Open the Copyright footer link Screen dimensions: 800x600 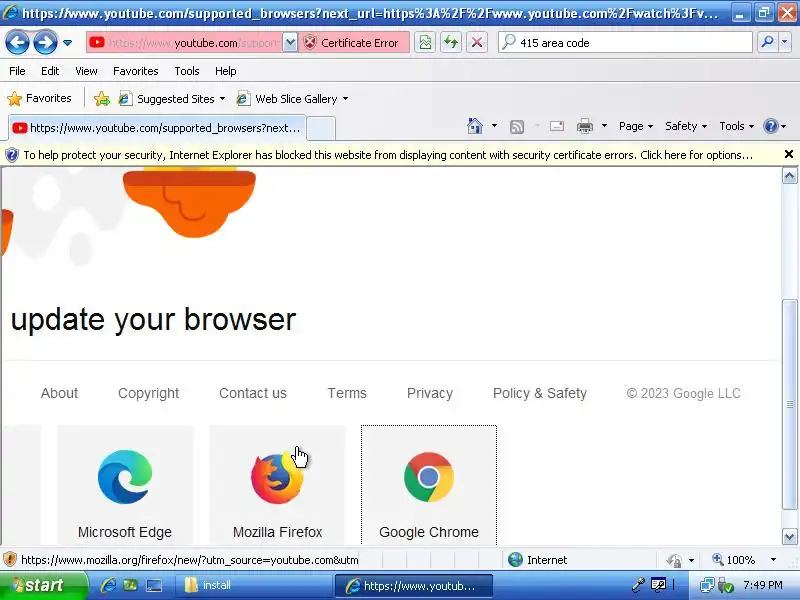point(148,393)
